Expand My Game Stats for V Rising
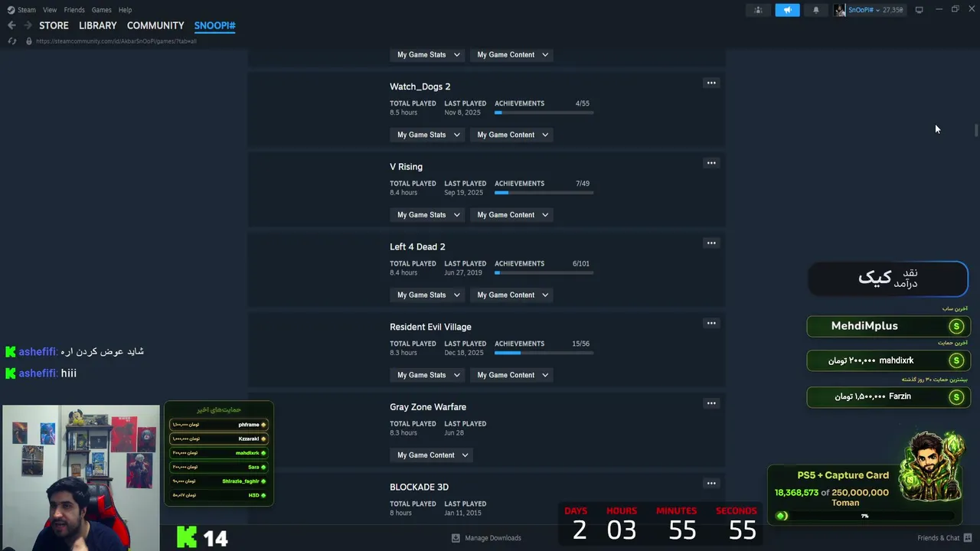980x551 pixels. [429, 215]
